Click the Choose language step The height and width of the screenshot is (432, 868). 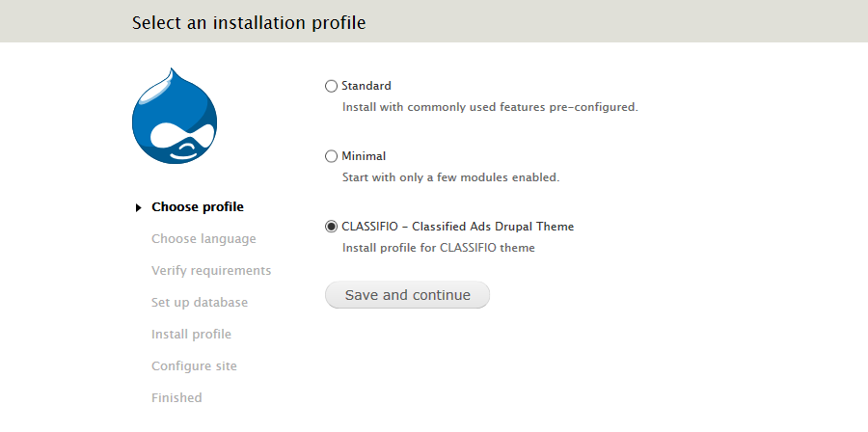[203, 239]
